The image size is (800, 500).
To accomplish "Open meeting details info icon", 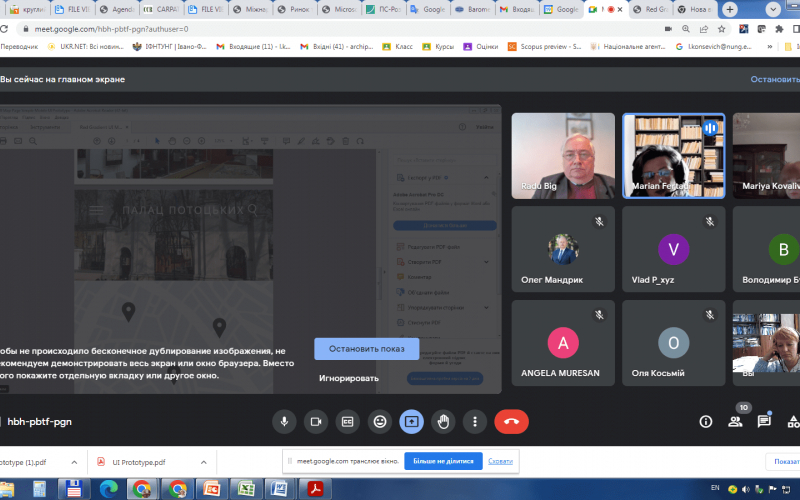I will point(706,421).
